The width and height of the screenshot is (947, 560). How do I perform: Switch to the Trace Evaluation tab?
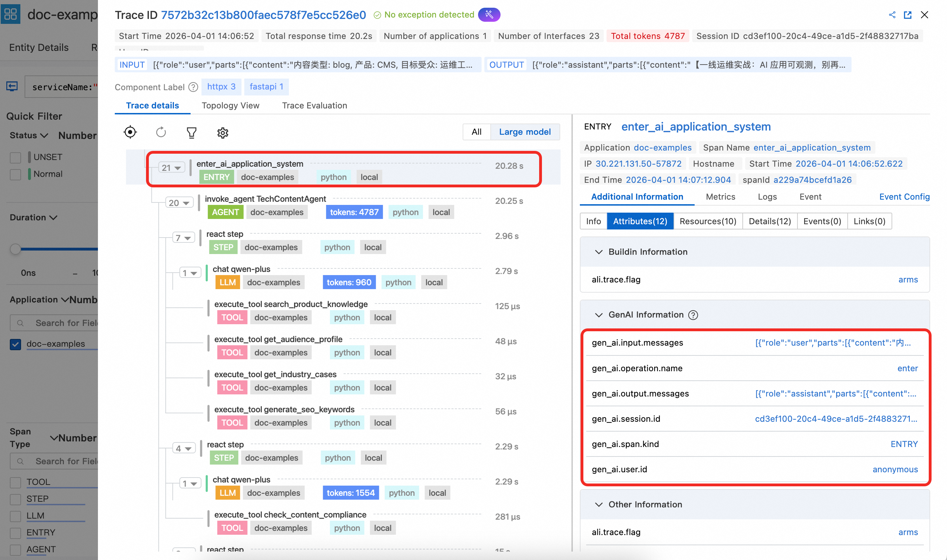pyautogui.click(x=315, y=106)
